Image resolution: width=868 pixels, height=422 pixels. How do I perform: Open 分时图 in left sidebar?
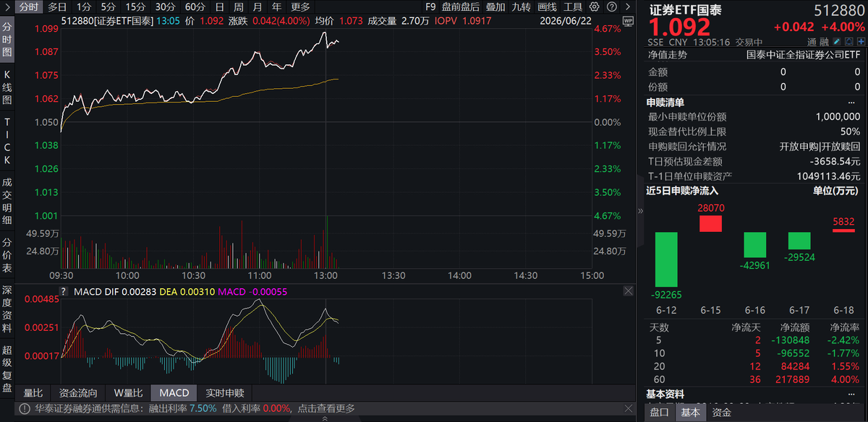(x=7, y=38)
